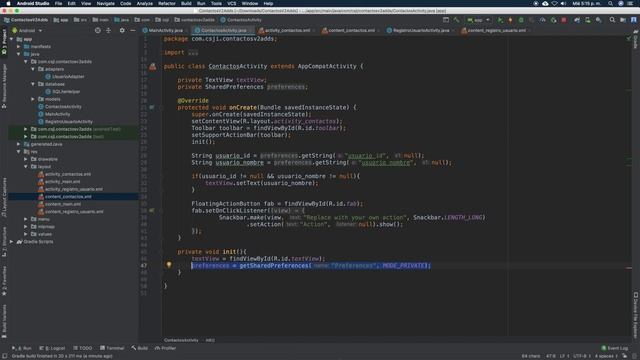Open the Project Structure icon in the toolbar

[623, 20]
